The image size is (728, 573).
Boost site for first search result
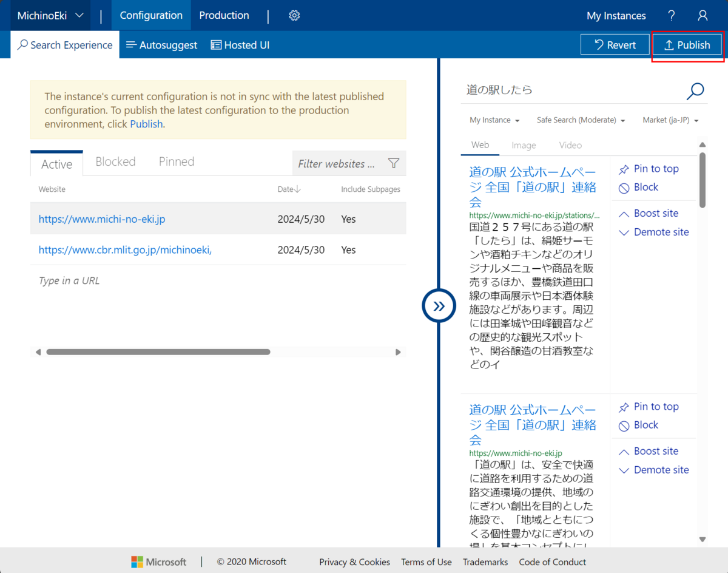click(x=649, y=214)
